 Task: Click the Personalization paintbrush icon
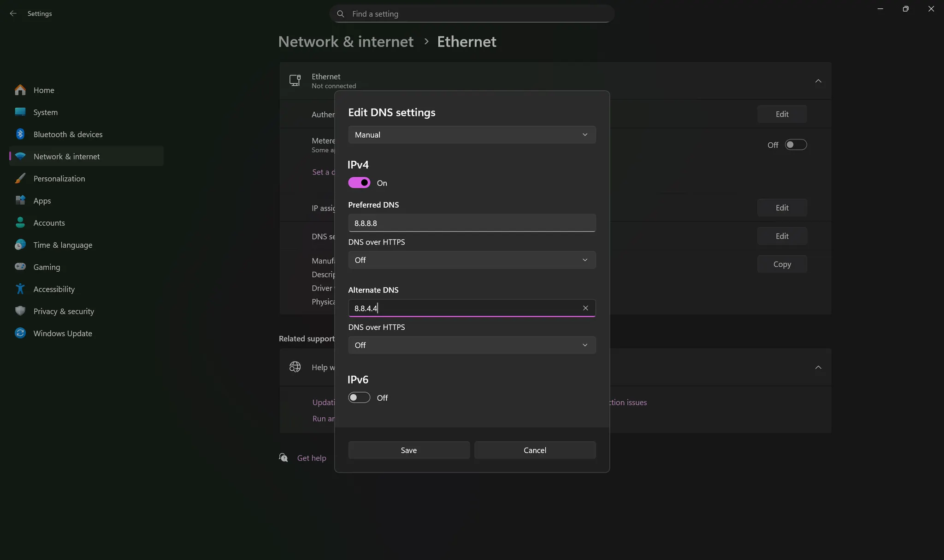20,178
